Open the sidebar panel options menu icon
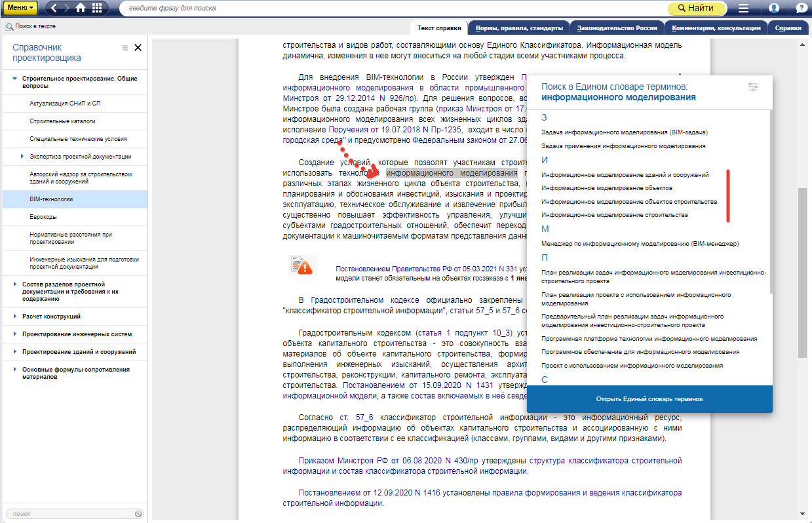The height and width of the screenshot is (523, 812). (x=125, y=48)
